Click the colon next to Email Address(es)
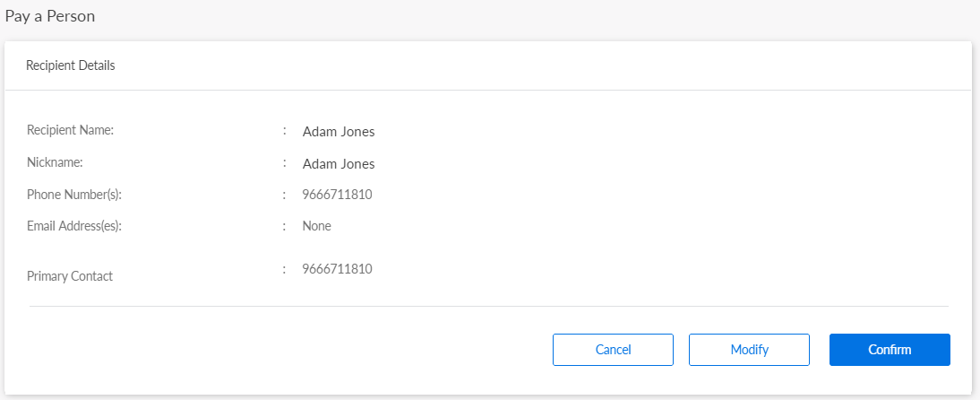Image resolution: width=980 pixels, height=400 pixels. [x=285, y=226]
